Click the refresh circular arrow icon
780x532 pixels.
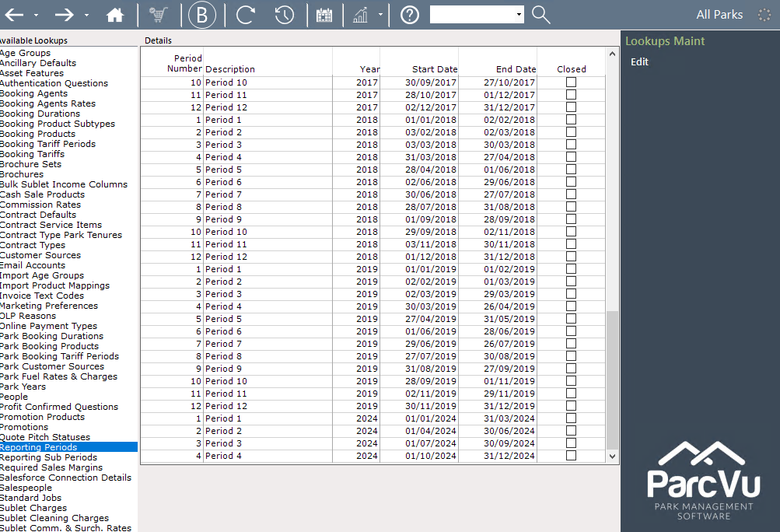245,15
